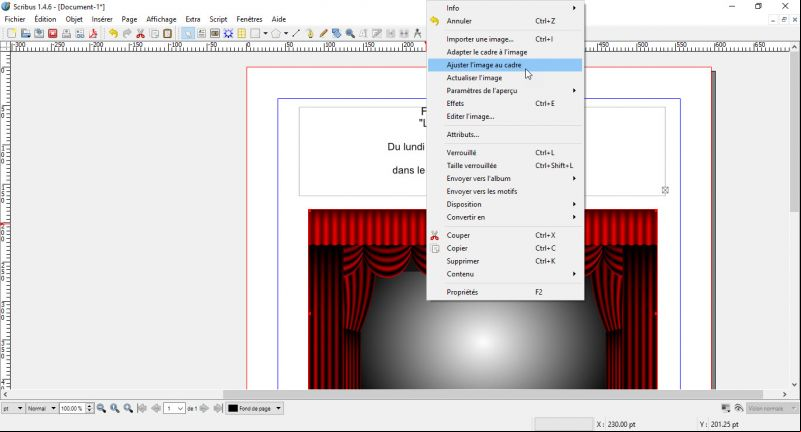Close the document using the red toolbar icon
801x432 pixels.
click(52, 34)
